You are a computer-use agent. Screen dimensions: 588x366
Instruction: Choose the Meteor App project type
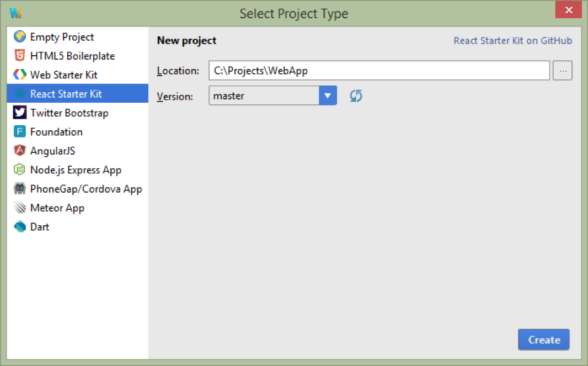[x=57, y=208]
